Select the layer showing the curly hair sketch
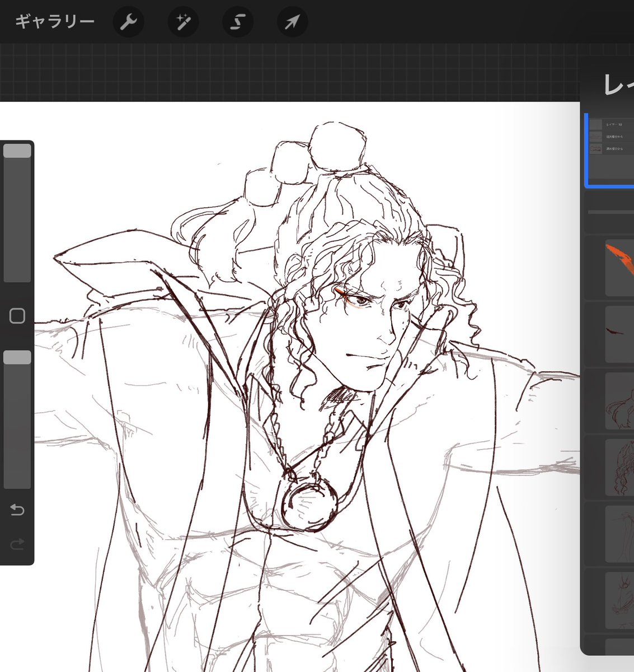This screenshot has height=672, width=634. coord(618,468)
